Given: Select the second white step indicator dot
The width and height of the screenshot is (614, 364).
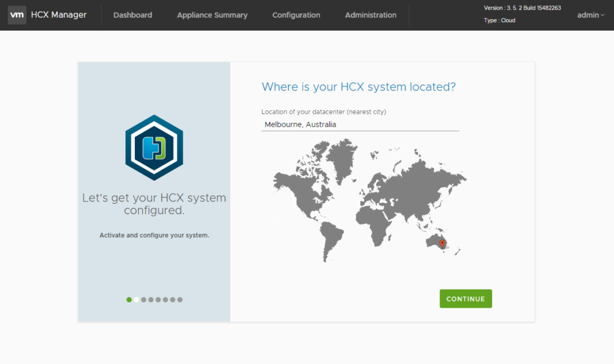Looking at the screenshot, I should click(136, 300).
